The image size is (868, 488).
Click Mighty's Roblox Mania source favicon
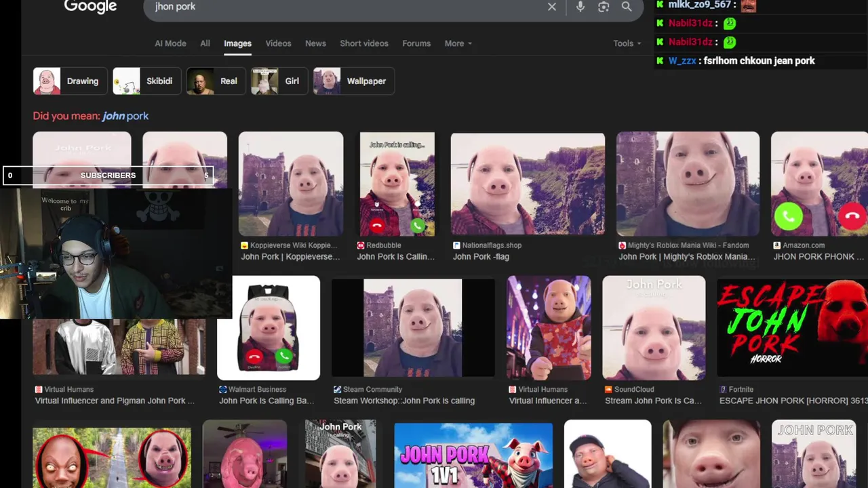(622, 245)
